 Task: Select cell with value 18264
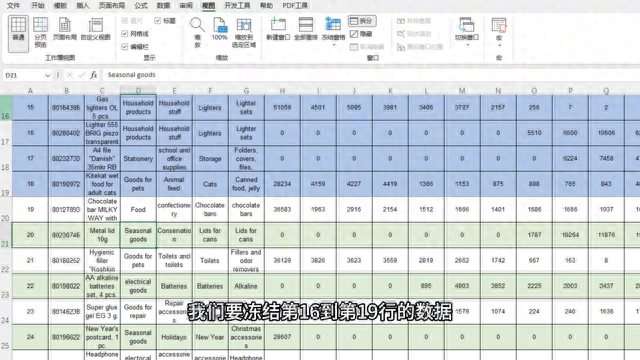click(x=570, y=235)
